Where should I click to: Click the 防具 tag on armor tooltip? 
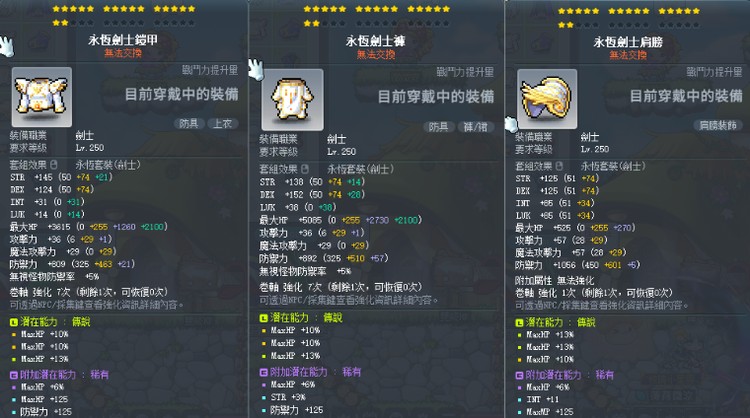coord(188,124)
